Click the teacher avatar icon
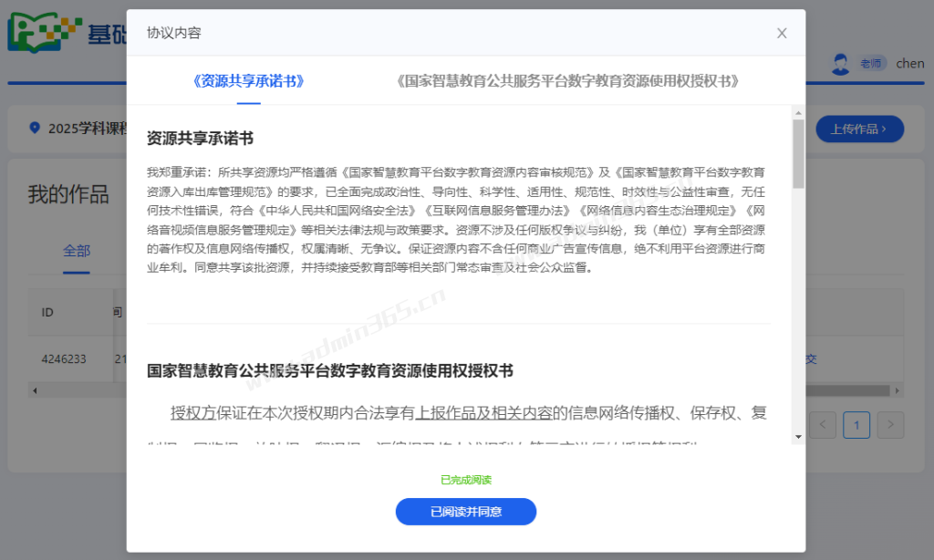Image resolution: width=934 pixels, height=560 pixels. [x=840, y=64]
